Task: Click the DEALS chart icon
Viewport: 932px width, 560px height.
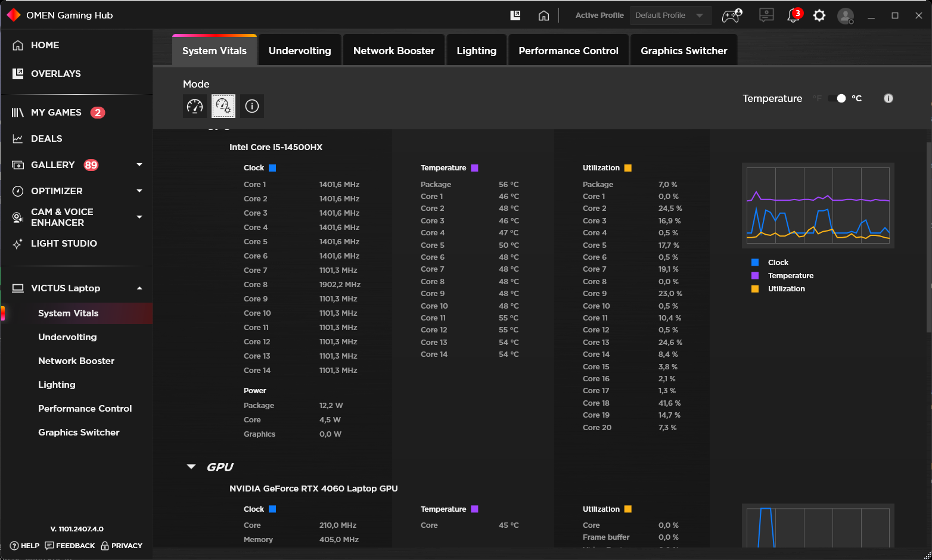Action: pyautogui.click(x=18, y=139)
